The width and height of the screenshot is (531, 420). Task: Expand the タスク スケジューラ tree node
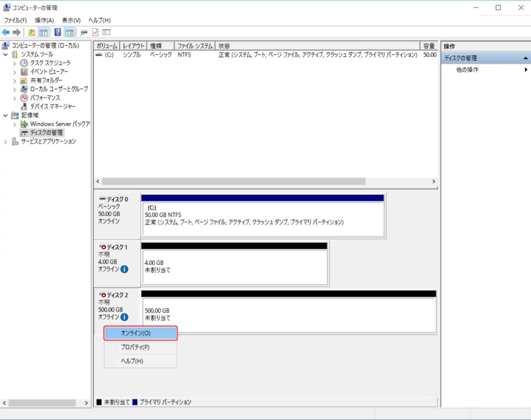(x=15, y=63)
